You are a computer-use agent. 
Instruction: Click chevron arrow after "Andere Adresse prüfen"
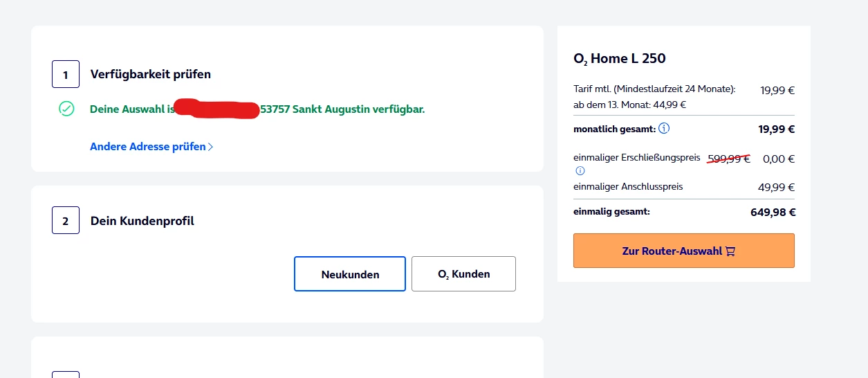click(211, 147)
